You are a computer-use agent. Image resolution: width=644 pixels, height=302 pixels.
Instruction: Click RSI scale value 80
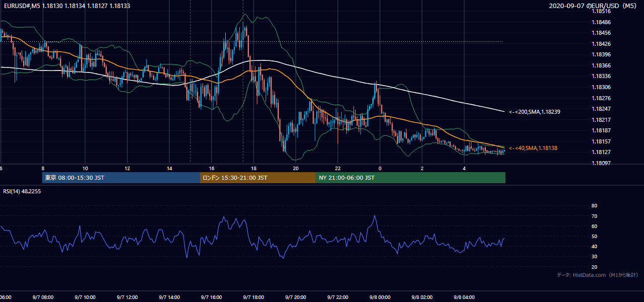[595, 206]
